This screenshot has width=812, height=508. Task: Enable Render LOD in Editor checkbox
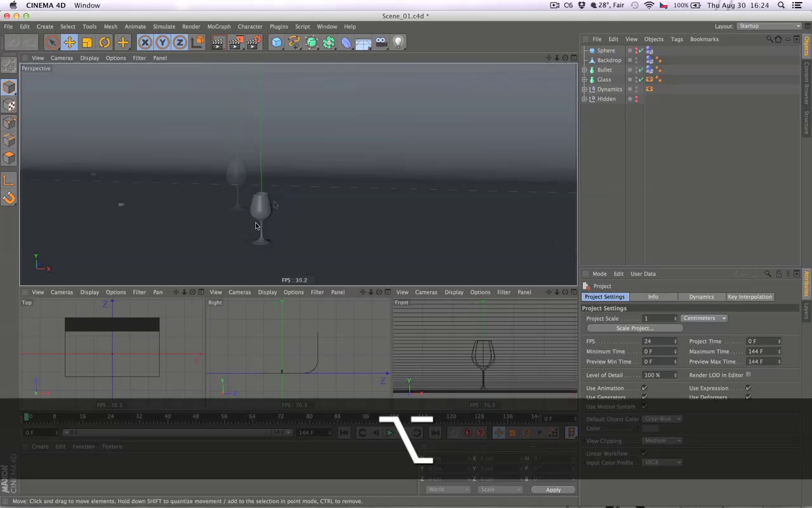[749, 375]
